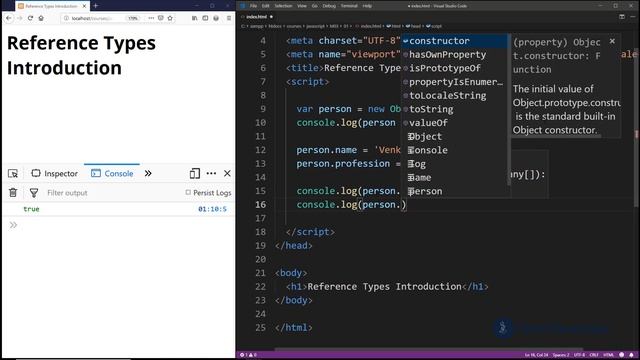Open Firefox Library icon
Image resolution: width=640 pixels, height=360 pixels.
194,18
